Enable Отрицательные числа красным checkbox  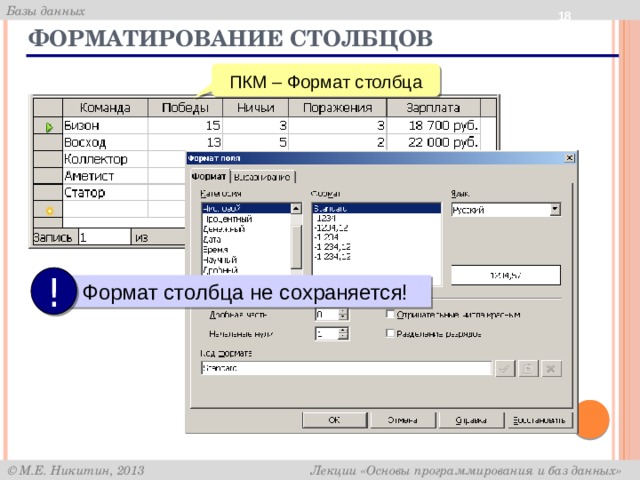coord(390,314)
